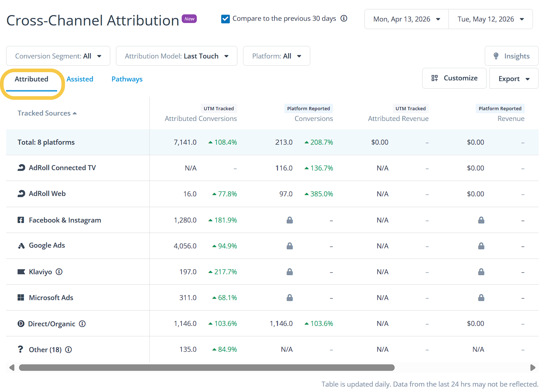Screen dimensions: 553x392
Task: Switch to the Assisted tab
Action: tap(80, 79)
